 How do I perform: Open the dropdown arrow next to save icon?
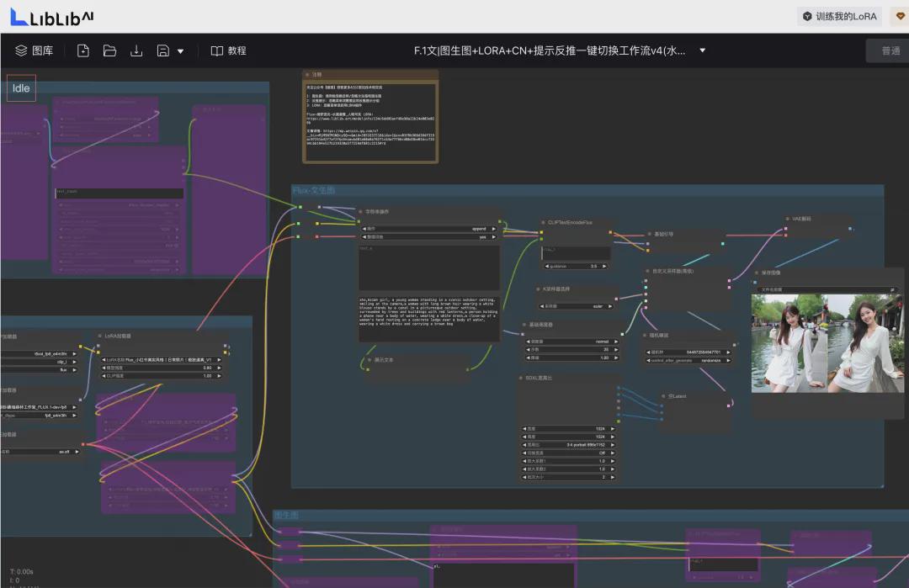180,51
